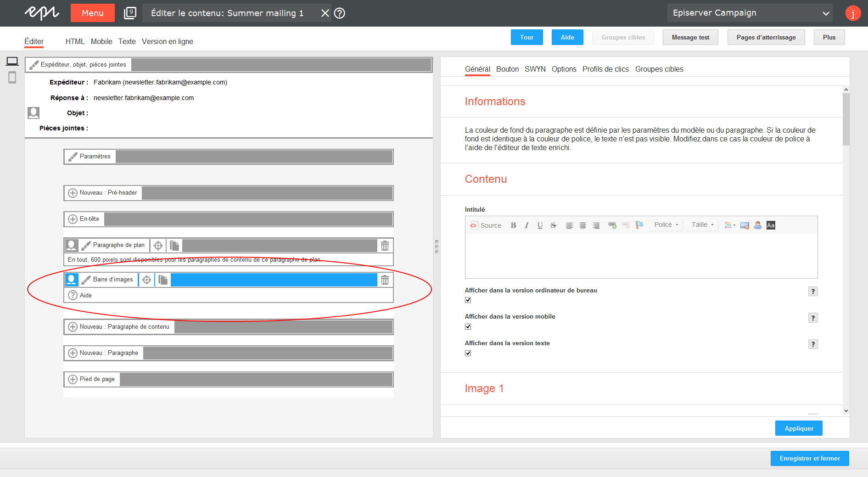Start the Tour button
This screenshot has height=477, width=868.
(x=527, y=37)
